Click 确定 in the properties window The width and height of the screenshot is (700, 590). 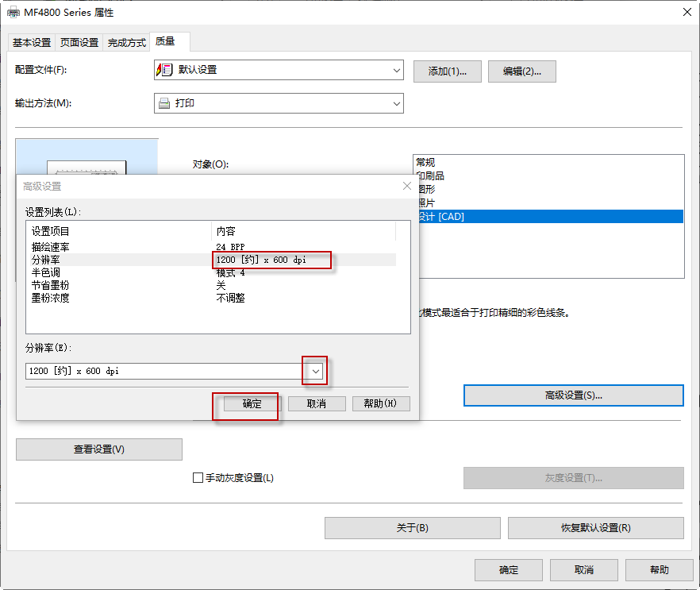tap(509, 570)
